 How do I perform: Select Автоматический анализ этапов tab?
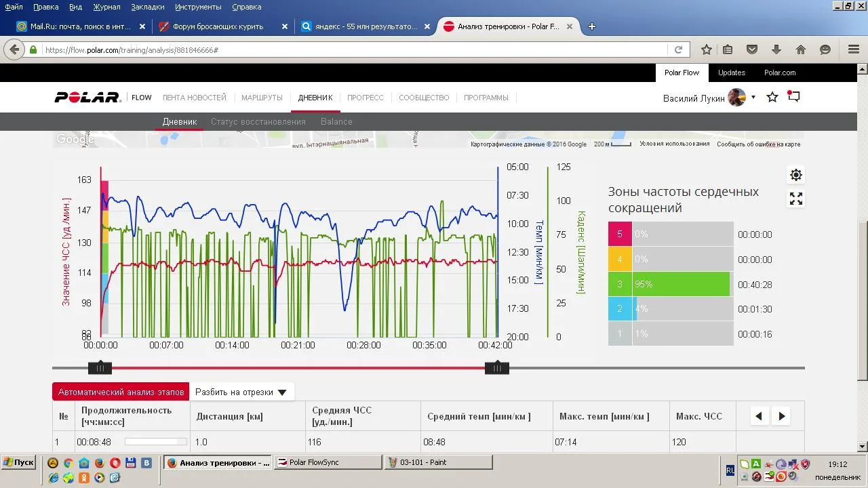pyautogui.click(x=121, y=392)
